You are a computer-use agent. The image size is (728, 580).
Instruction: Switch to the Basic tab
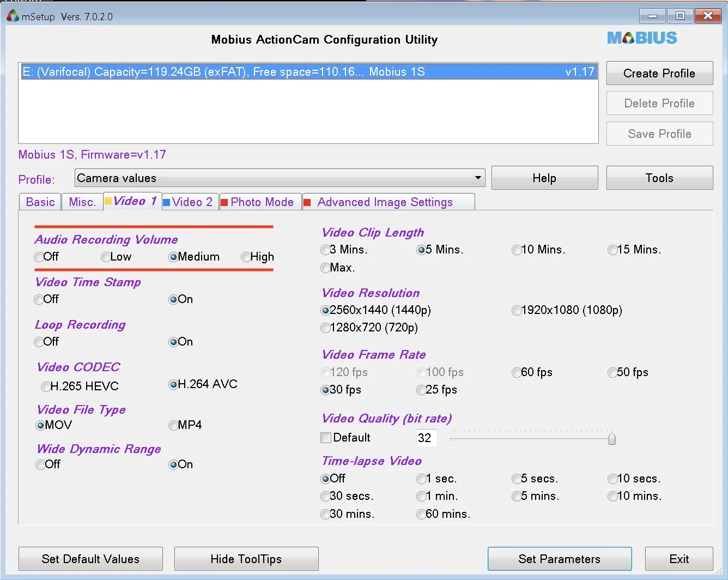click(40, 202)
